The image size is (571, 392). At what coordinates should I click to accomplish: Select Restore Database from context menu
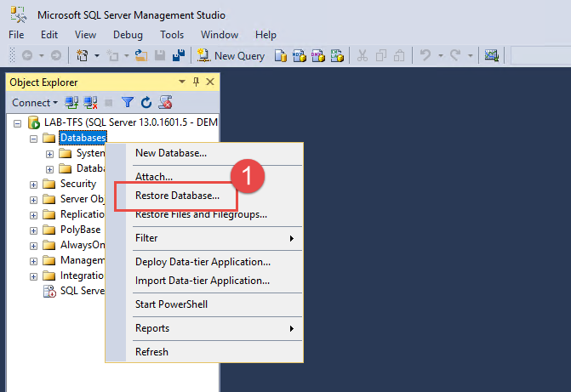(177, 196)
